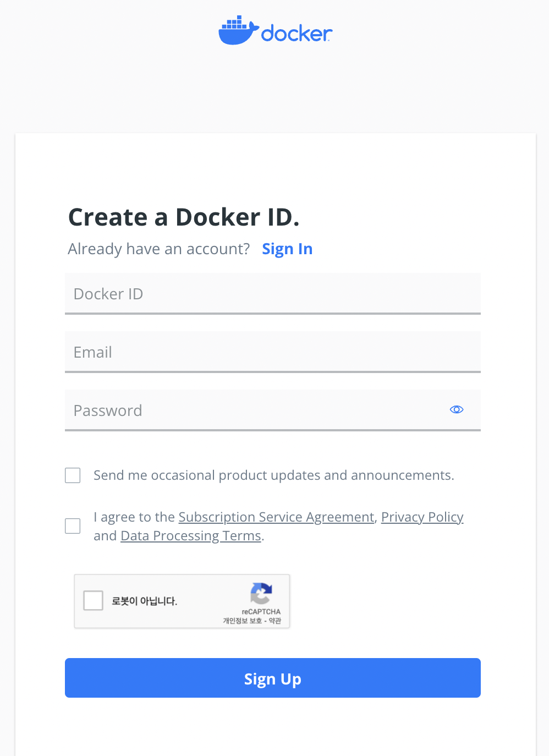The height and width of the screenshot is (756, 549).
Task: Focus the Docker ID input field
Action: 273,294
